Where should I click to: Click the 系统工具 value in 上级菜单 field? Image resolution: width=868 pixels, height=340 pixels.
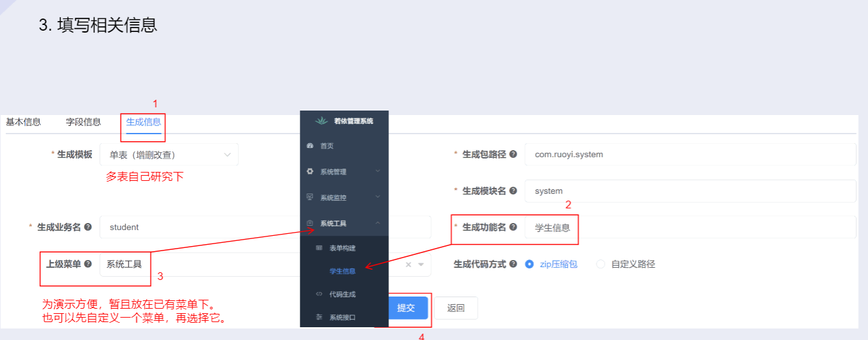pyautogui.click(x=124, y=264)
